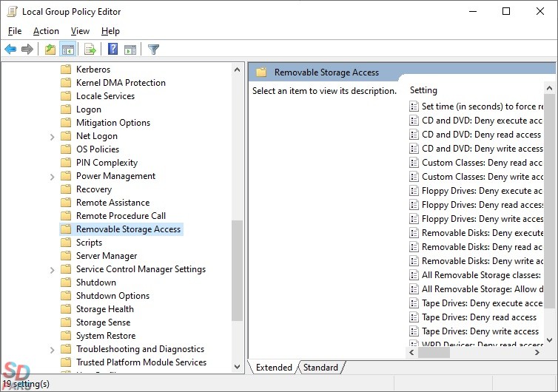Expand the Net Logon tree node
The image size is (558, 392).
[x=52, y=136]
